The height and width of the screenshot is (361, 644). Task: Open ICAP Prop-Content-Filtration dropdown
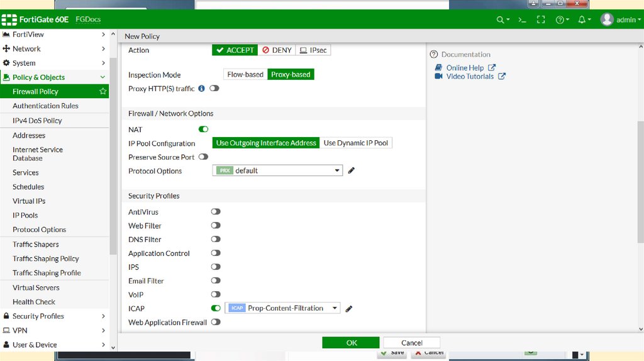(x=282, y=308)
